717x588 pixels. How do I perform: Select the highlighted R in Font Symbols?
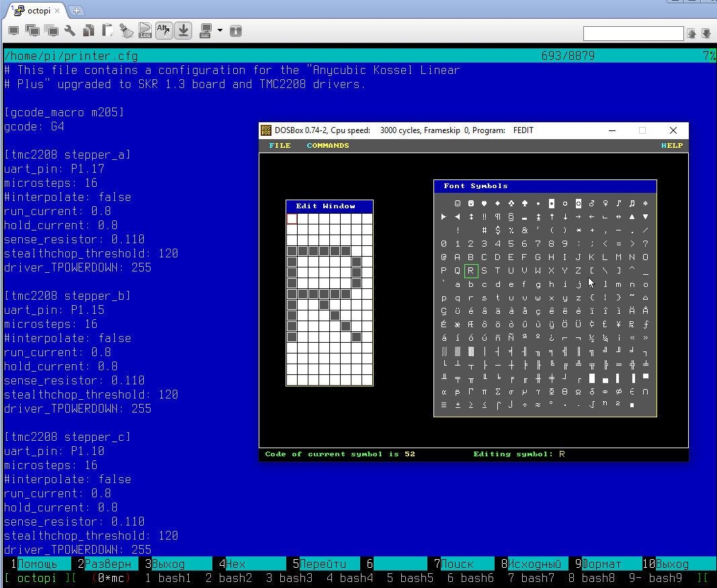[x=470, y=271]
